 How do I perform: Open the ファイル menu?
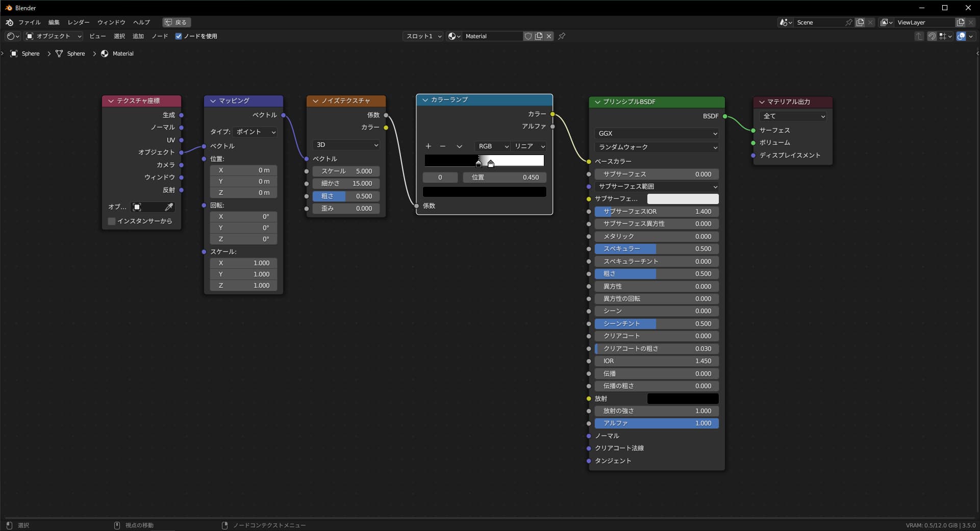tap(30, 22)
